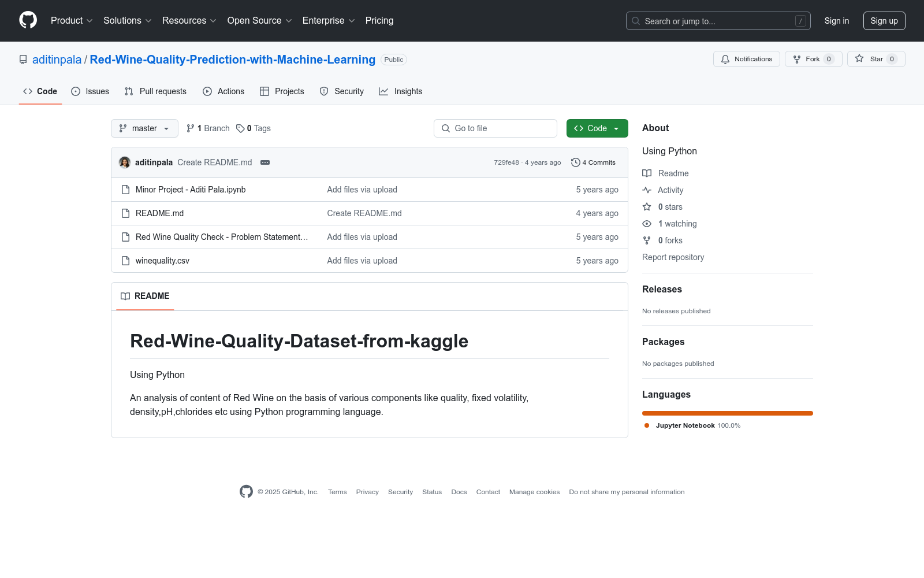924x578 pixels.
Task: Click file icon beside Red Wine Quality Check
Action: pyautogui.click(x=125, y=237)
